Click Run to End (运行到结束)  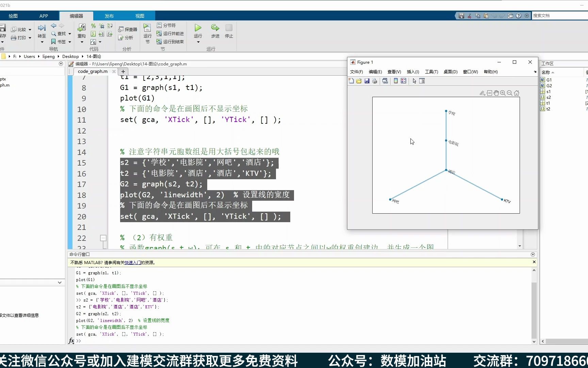click(x=170, y=42)
